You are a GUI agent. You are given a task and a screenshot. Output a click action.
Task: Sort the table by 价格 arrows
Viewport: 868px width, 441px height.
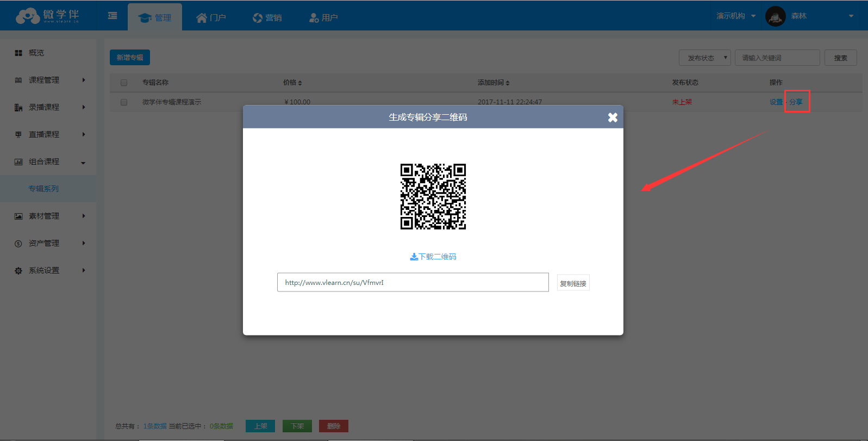(300, 83)
